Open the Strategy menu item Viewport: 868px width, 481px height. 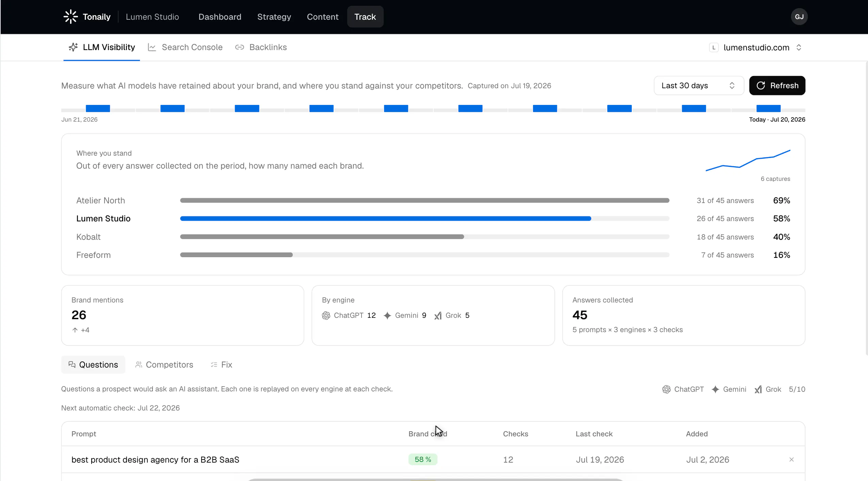click(x=274, y=17)
